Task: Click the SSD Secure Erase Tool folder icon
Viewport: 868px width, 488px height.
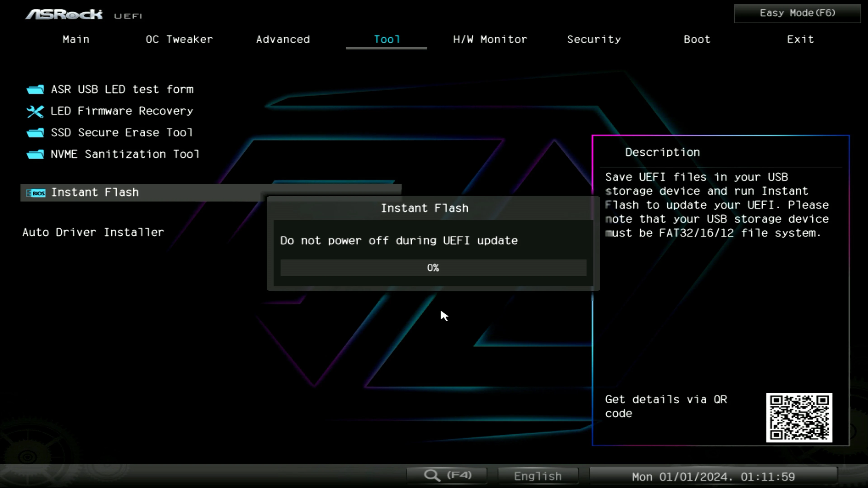Action: (x=35, y=133)
